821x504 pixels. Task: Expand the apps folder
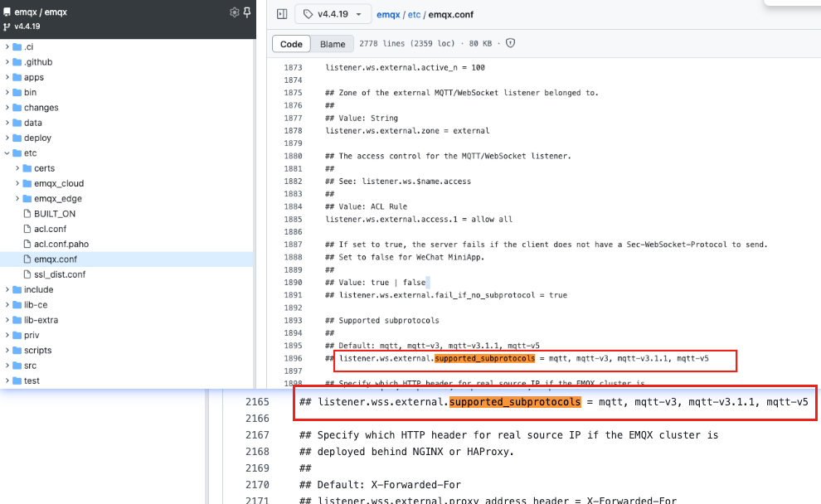(x=7, y=77)
